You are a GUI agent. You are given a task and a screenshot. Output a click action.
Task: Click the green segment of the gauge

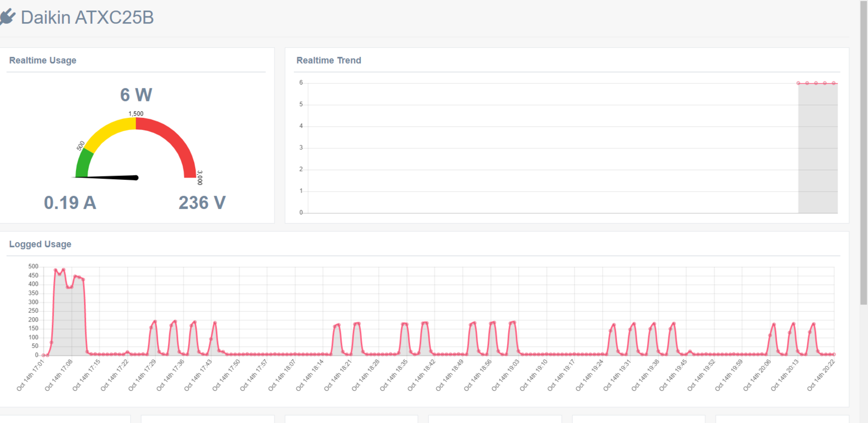pos(83,163)
